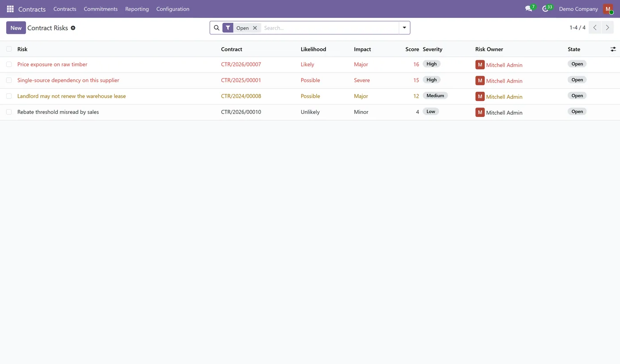Sort by the Severity column header
The width and height of the screenshot is (620, 364).
tap(433, 49)
